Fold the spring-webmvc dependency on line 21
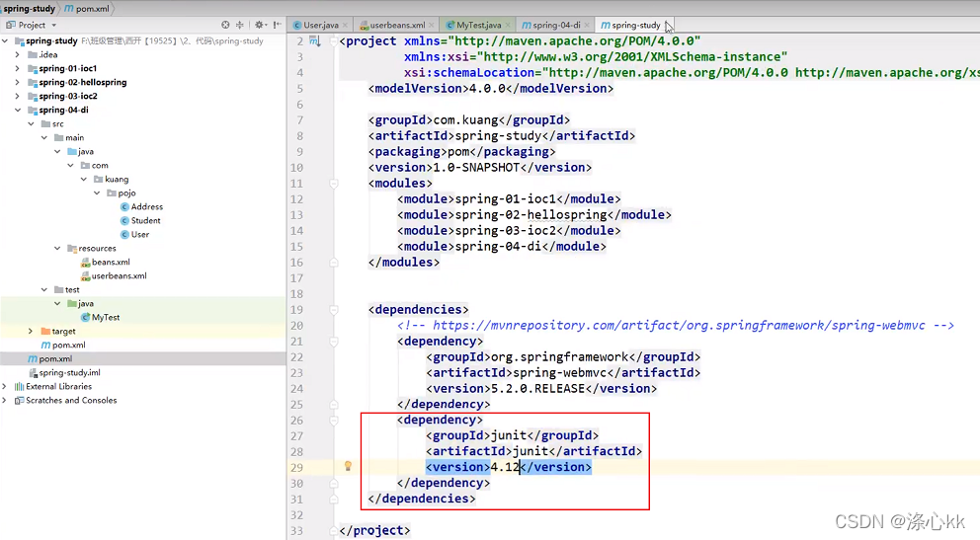980x540 pixels. coord(334,342)
